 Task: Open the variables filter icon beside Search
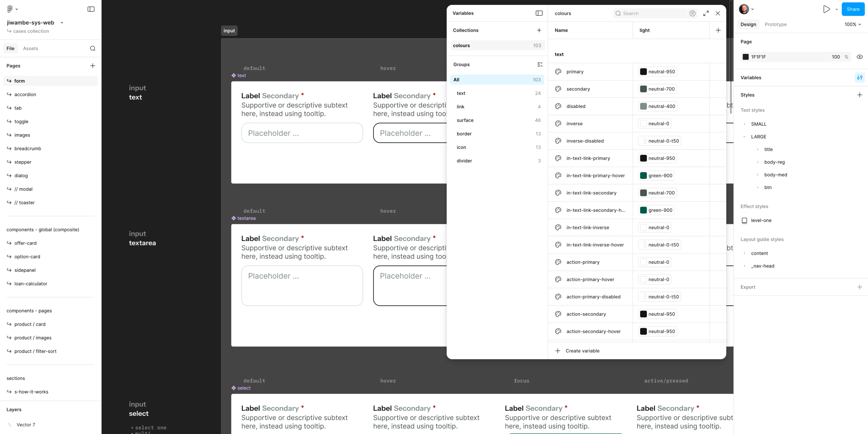click(692, 14)
